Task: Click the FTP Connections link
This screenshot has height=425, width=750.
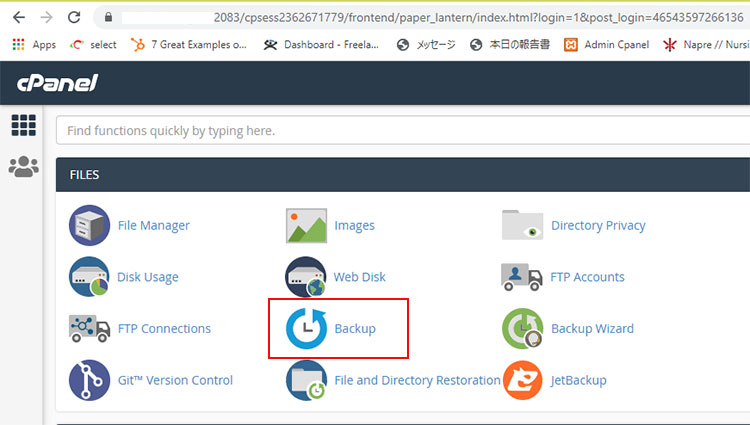Action: (164, 329)
